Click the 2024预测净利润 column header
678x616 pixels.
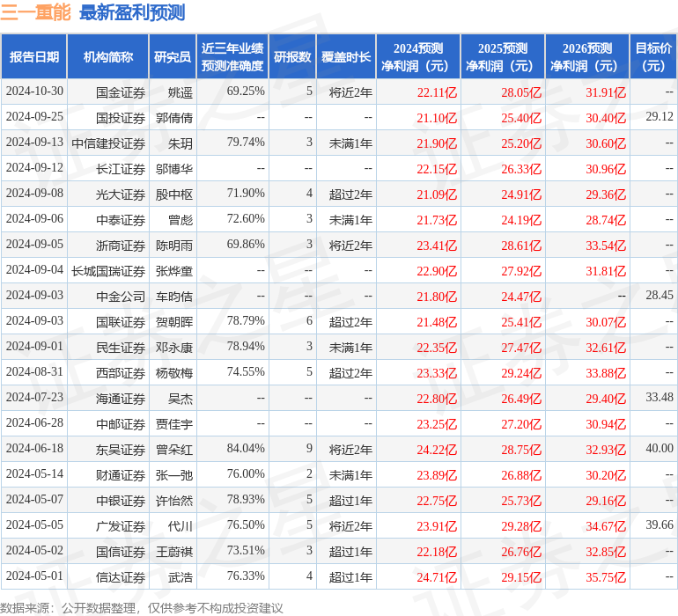tap(418, 56)
